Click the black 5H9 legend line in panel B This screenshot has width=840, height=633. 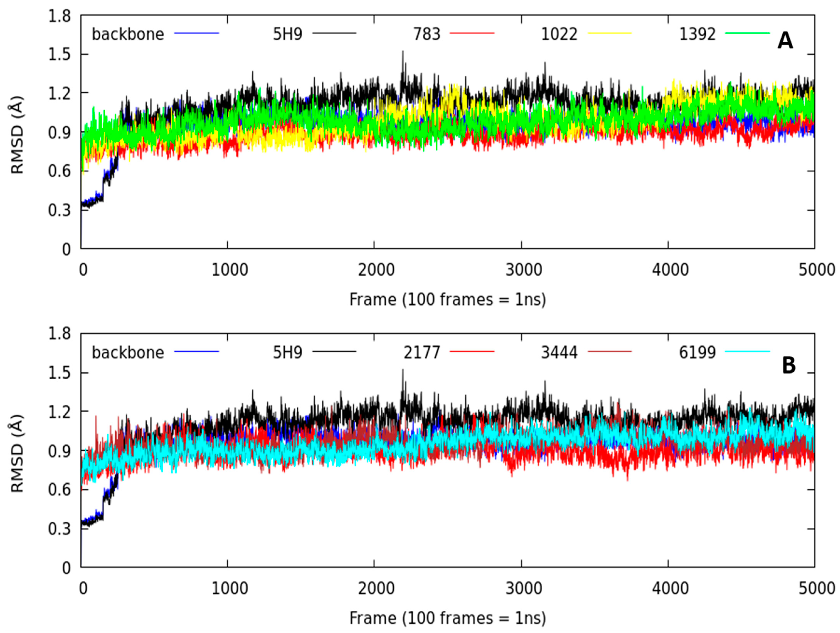click(x=335, y=352)
